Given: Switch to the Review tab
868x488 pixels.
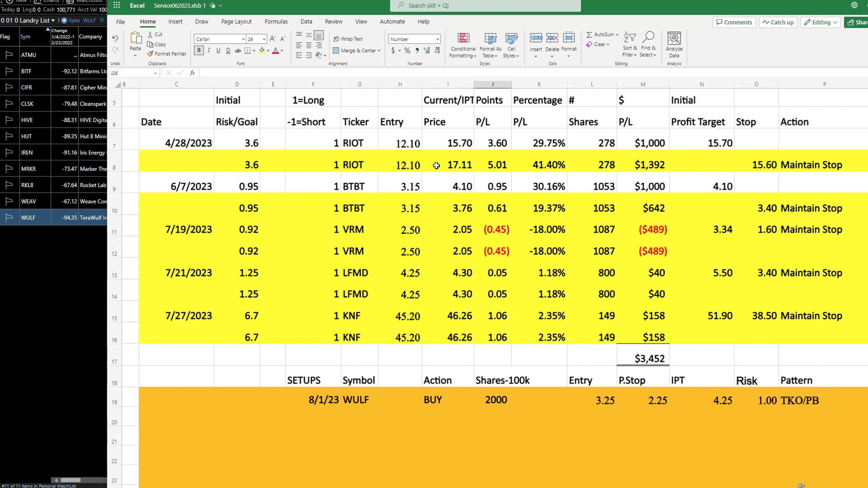Looking at the screenshot, I should click(x=333, y=21).
